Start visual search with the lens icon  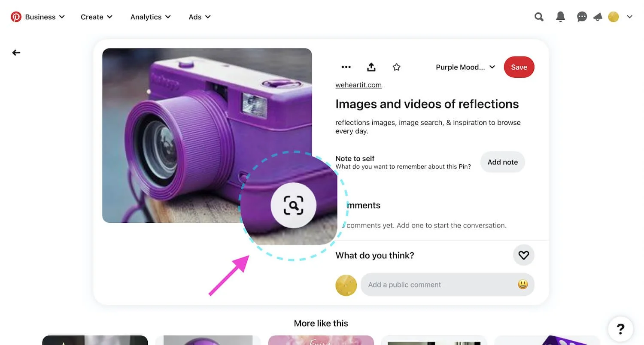pos(293,205)
